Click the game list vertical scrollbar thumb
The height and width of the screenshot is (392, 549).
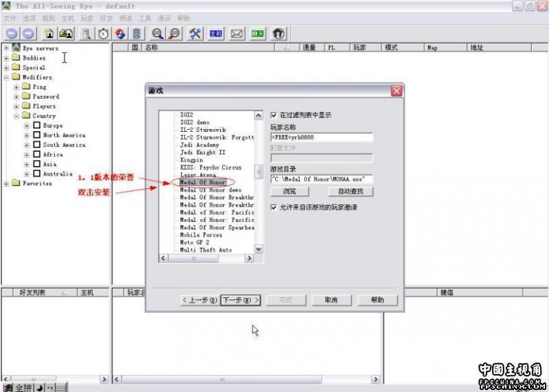259,172
